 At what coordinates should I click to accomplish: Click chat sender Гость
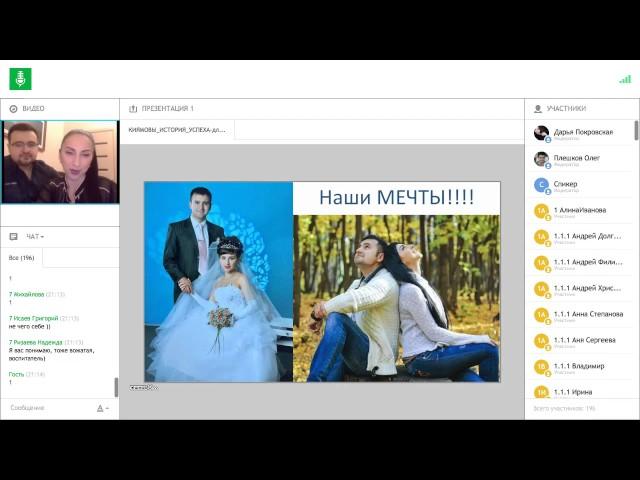(16, 374)
